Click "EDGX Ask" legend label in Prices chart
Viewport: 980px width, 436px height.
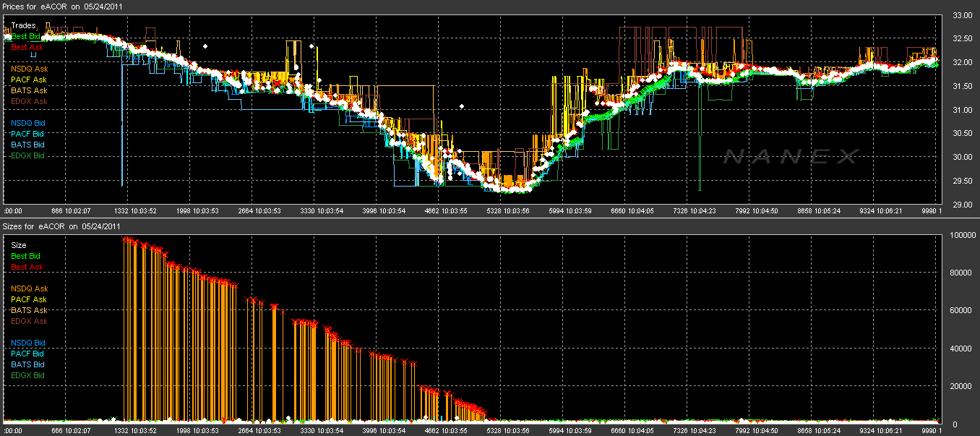tap(29, 101)
